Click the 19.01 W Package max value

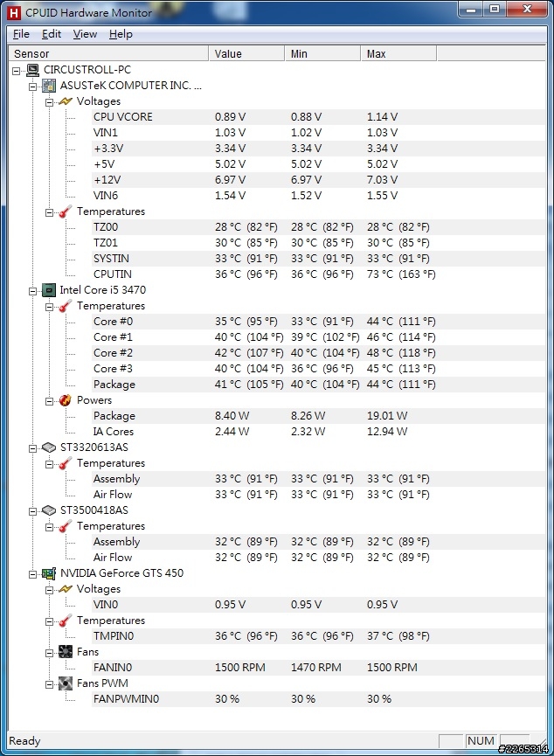pyautogui.click(x=387, y=416)
